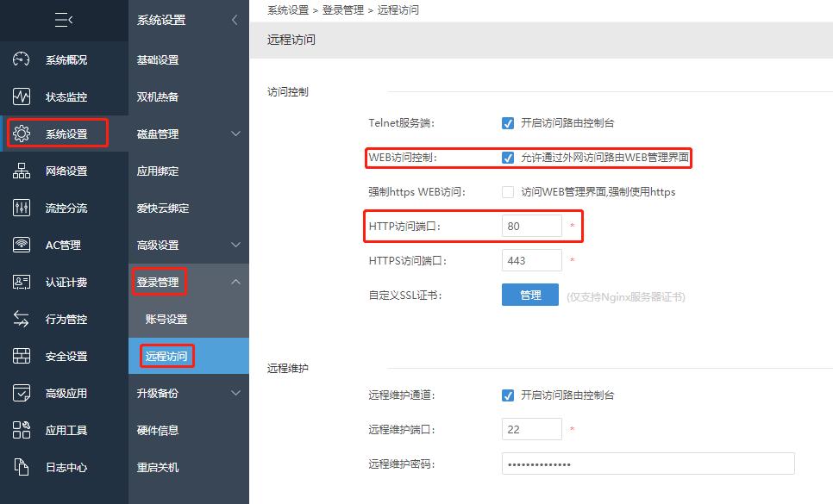833x504 pixels.
Task: Expand the 升级备份 submenu
Action: 188,392
